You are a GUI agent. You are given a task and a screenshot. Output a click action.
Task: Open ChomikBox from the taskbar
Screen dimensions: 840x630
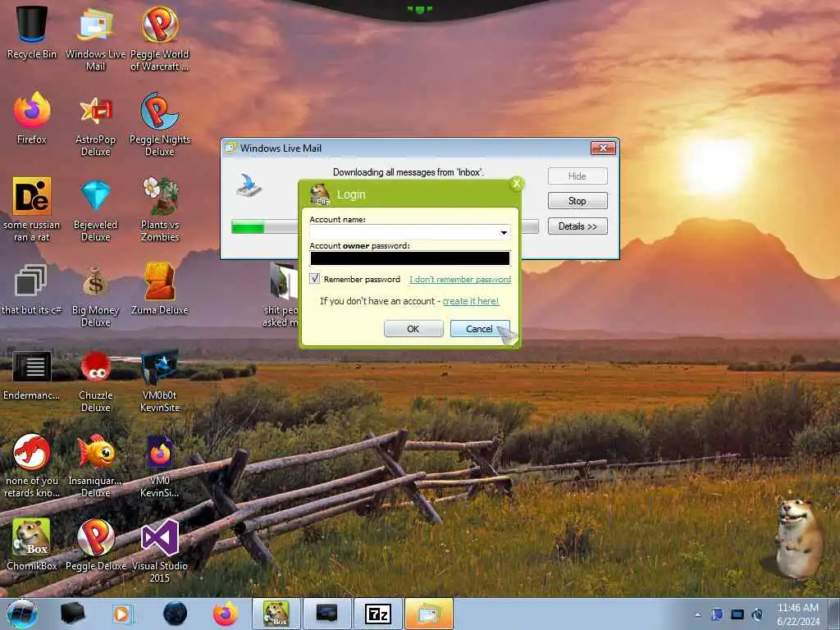pos(276,614)
